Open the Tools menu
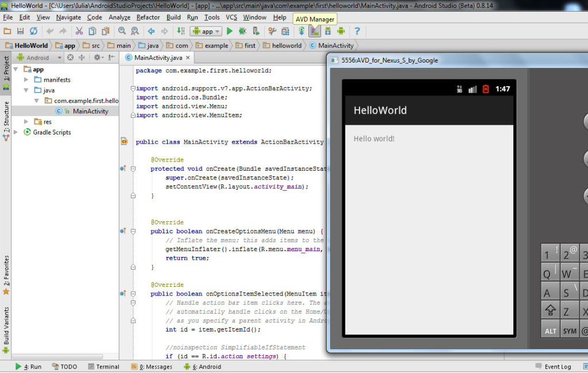This screenshot has width=588, height=373. (212, 17)
